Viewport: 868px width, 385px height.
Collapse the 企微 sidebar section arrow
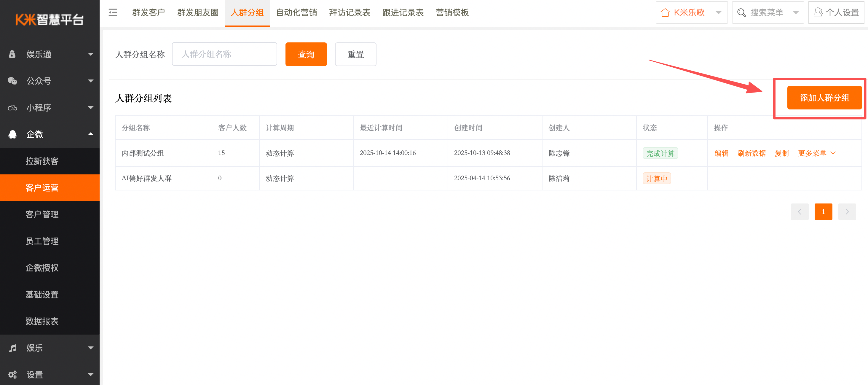tap(90, 134)
